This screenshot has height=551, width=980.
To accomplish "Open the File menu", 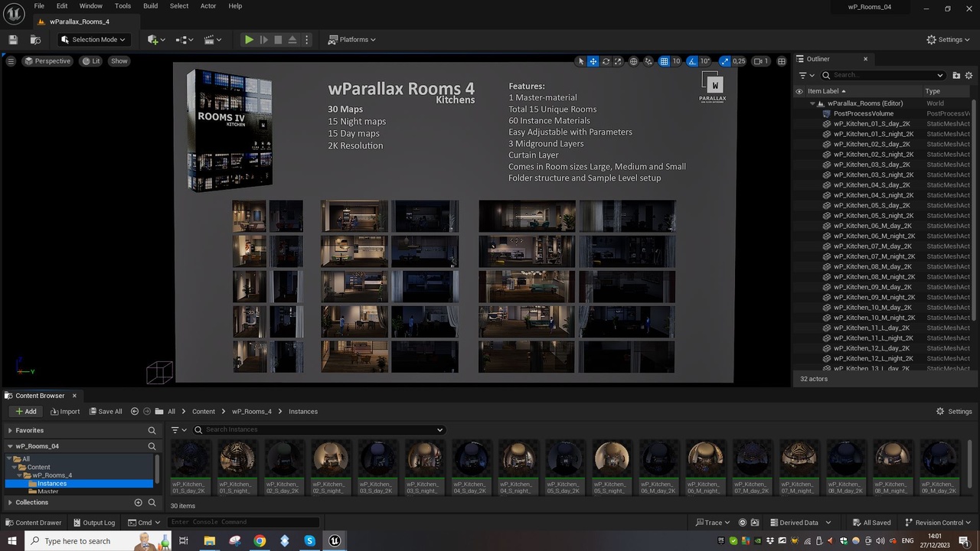I will tap(39, 6).
